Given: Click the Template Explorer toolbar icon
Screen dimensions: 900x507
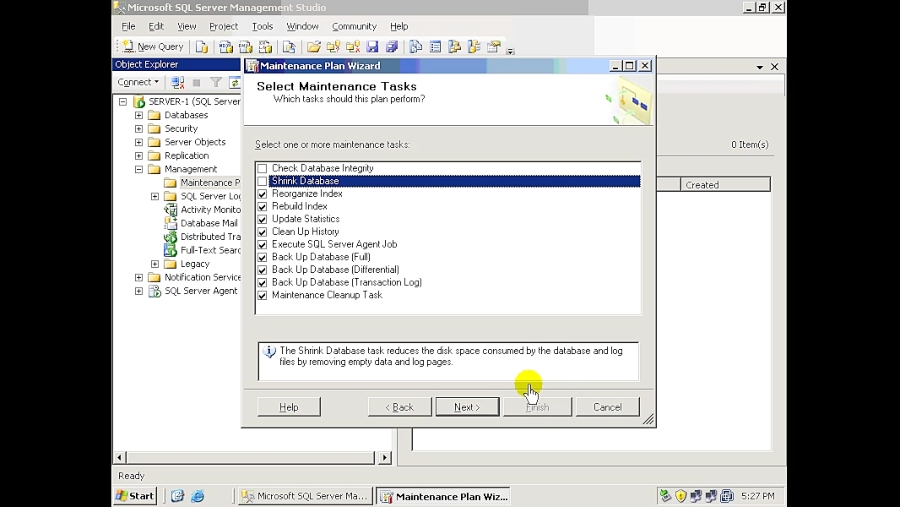Looking at the screenshot, I should coord(474,47).
